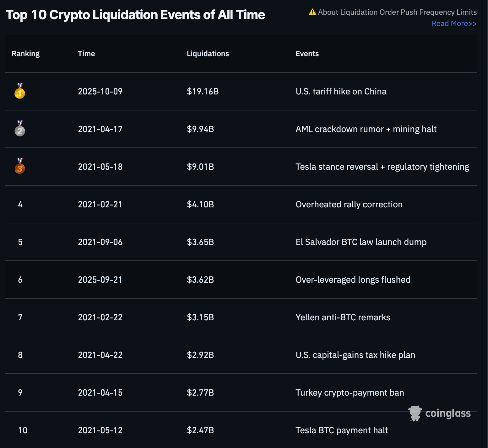
Task: Click the silver second-place medal icon
Action: point(20,129)
